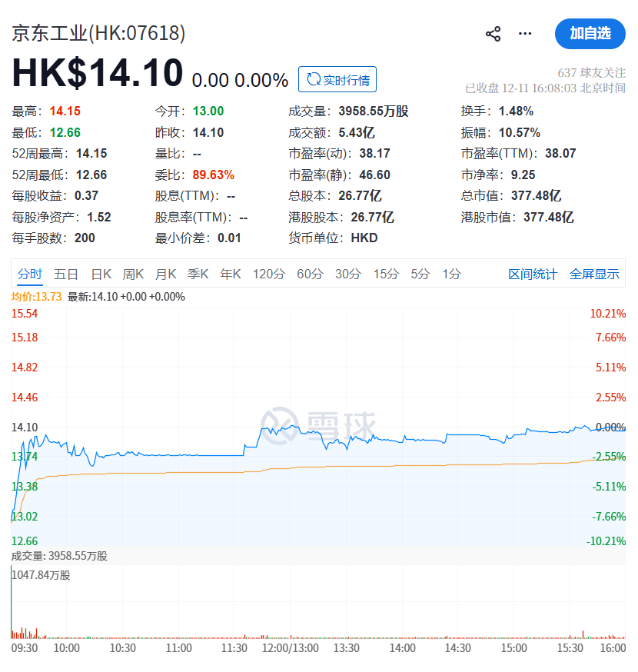Select the 月K chart tab
Image resolution: width=638 pixels, height=672 pixels.
pos(166,274)
